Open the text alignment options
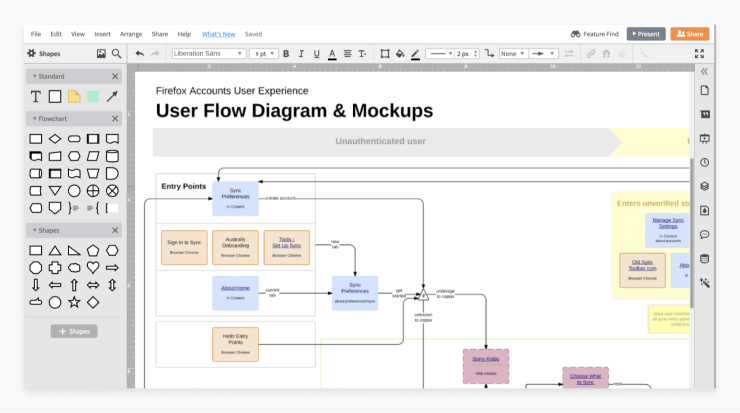Viewport: 740px width, 413px height. coord(347,54)
